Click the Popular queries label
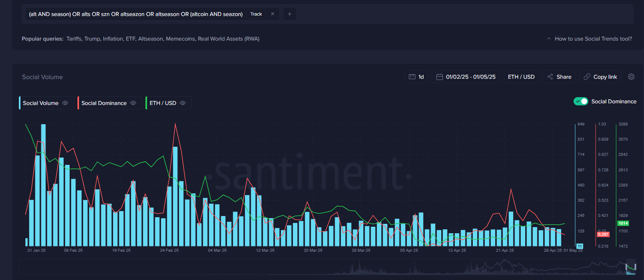This screenshot has height=280, width=644. [43, 39]
